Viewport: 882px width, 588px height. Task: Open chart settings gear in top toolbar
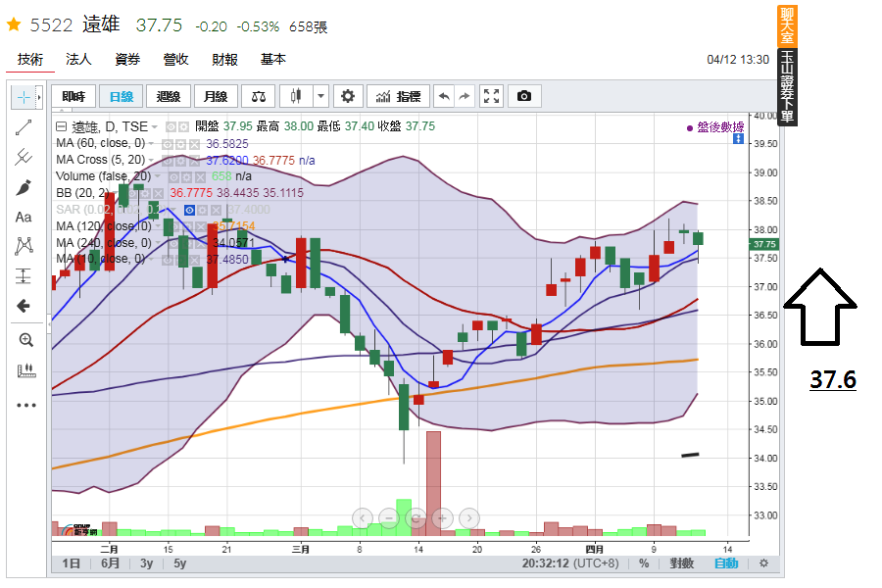point(348,96)
